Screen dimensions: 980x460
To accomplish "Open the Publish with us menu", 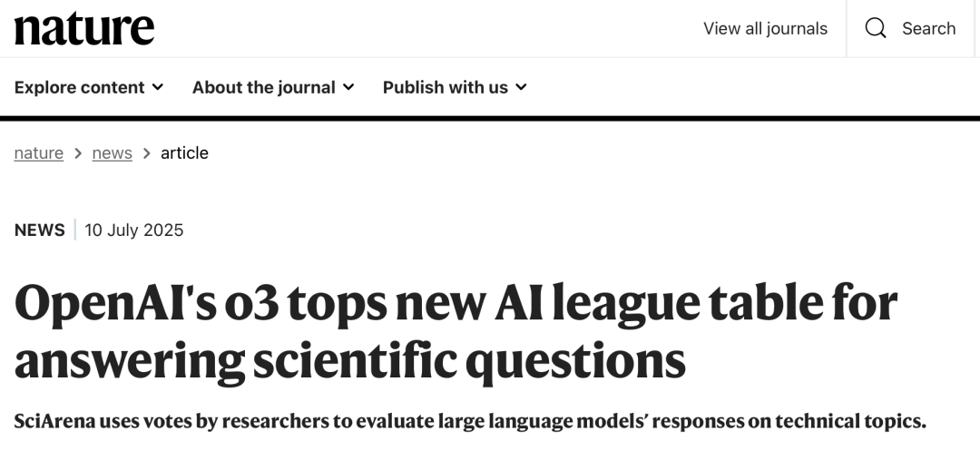I will coord(445,87).
